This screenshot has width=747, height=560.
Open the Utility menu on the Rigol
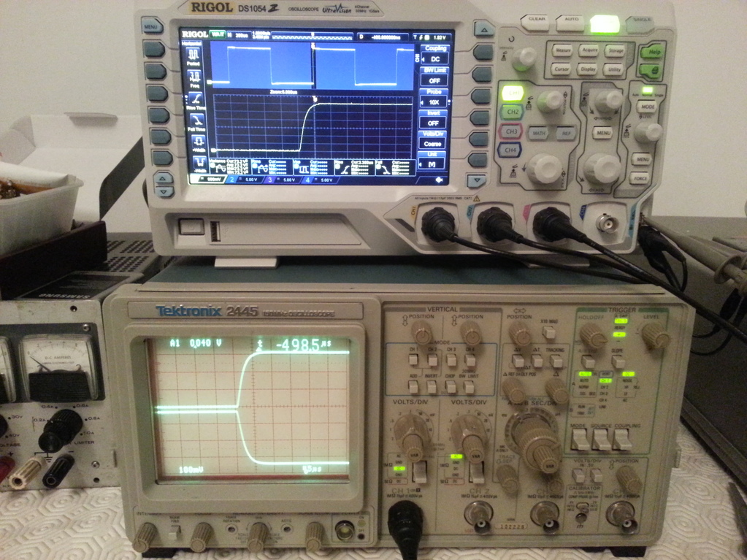pos(614,69)
